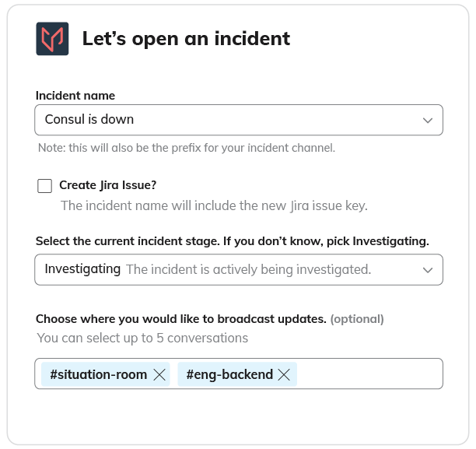Image resolution: width=476 pixels, height=449 pixels.
Task: Click the 'Consul is down' incident name text
Action: pos(89,120)
